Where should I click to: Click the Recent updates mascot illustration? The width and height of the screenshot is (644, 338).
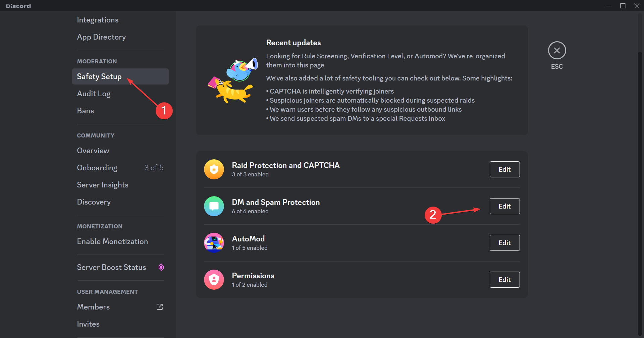(x=233, y=80)
